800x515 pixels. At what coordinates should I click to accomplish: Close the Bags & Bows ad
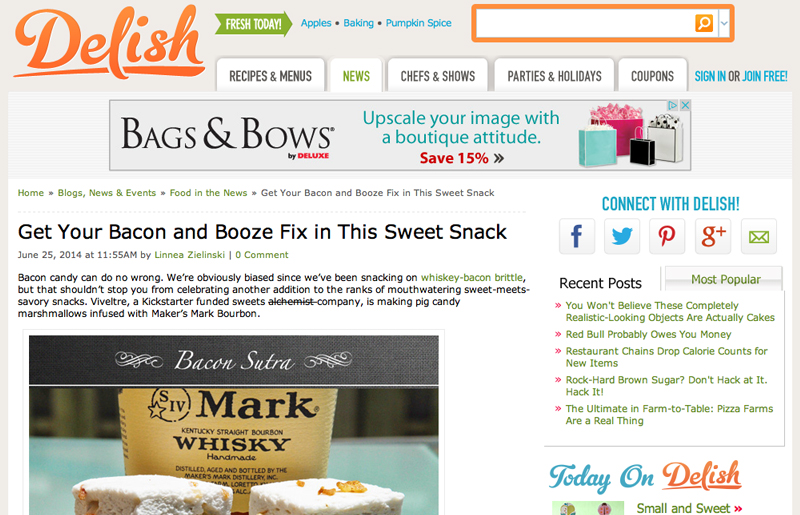pos(685,105)
